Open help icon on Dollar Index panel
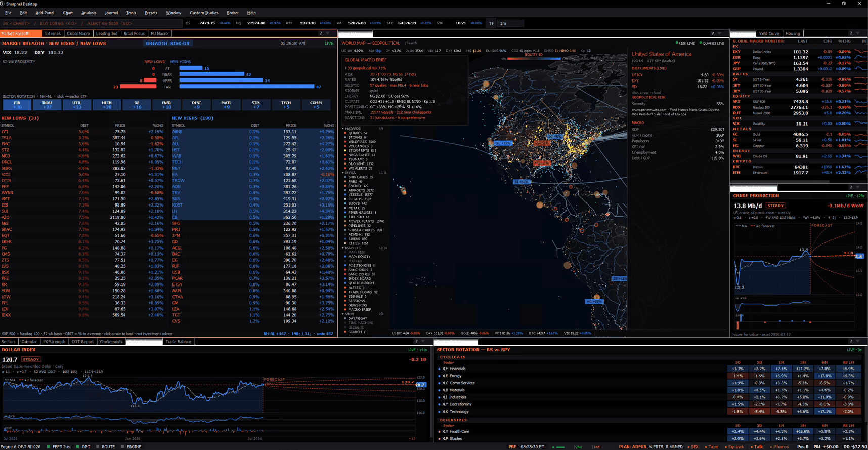The width and height of the screenshot is (868, 450). (416, 341)
